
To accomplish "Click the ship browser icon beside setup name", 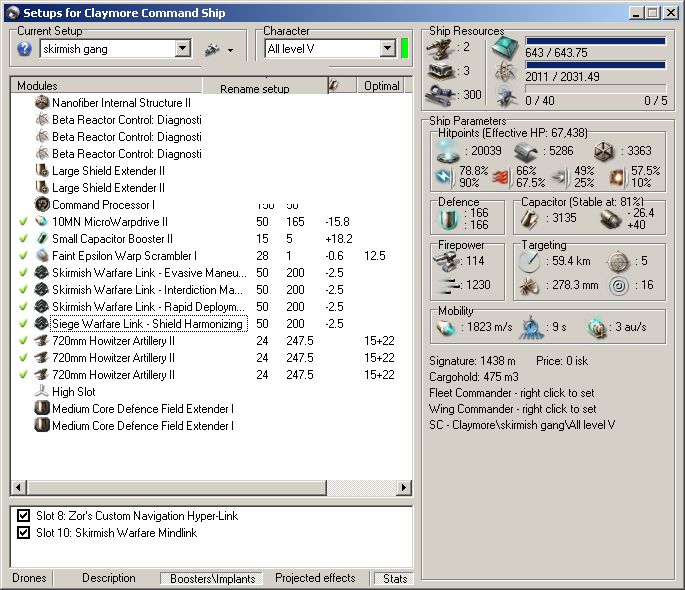I will click(x=212, y=50).
